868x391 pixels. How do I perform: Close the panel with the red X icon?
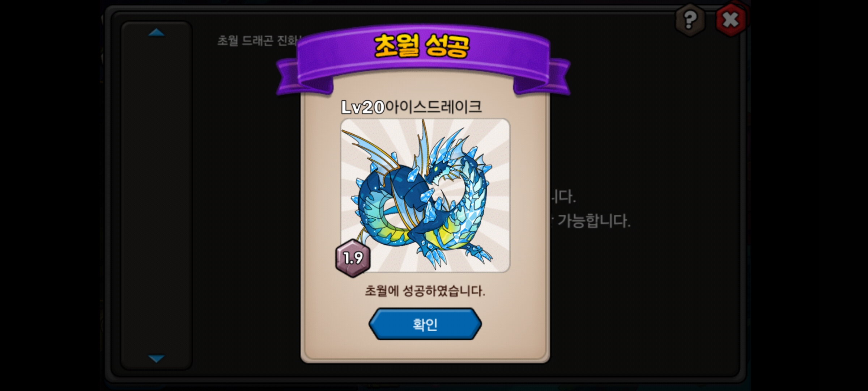tap(731, 20)
